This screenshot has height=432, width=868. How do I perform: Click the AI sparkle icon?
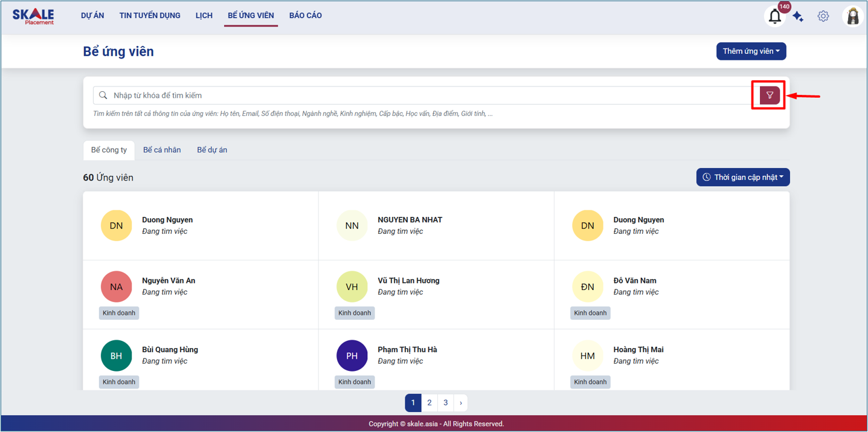pyautogui.click(x=798, y=17)
